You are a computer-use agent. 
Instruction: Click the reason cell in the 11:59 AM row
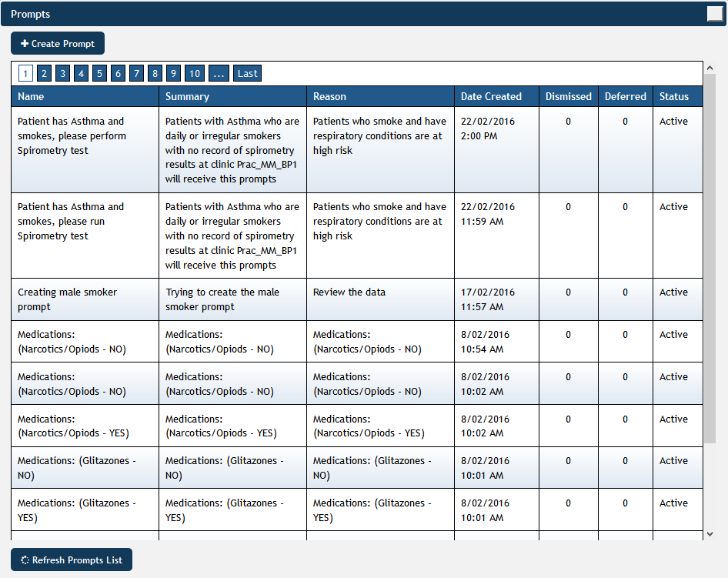tap(380, 236)
